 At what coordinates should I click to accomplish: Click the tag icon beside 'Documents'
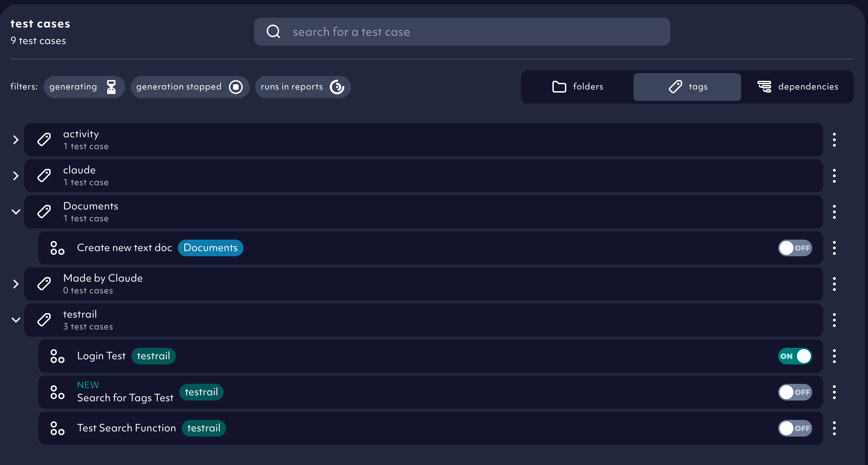[44, 212]
